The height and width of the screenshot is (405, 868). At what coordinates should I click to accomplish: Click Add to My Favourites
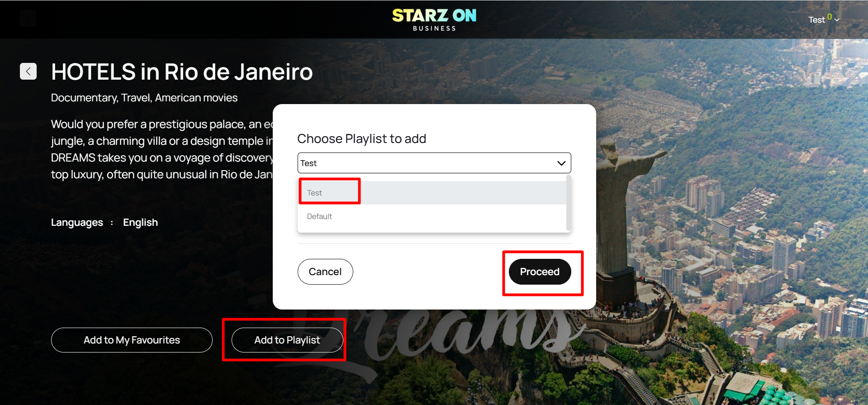(x=132, y=340)
